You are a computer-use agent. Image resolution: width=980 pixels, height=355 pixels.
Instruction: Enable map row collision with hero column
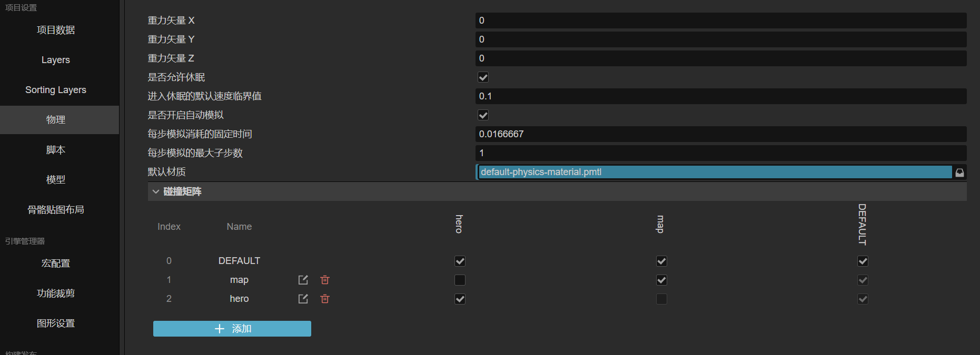click(460, 280)
